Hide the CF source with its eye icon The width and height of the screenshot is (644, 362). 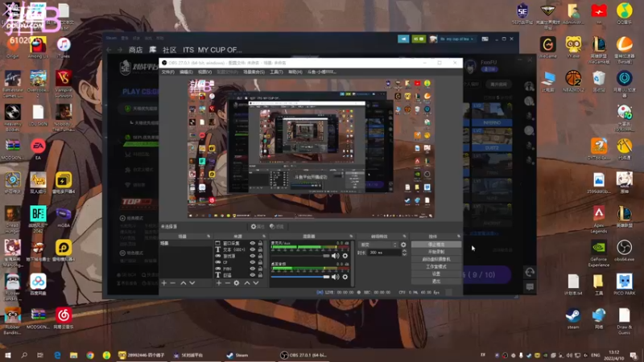253,262
